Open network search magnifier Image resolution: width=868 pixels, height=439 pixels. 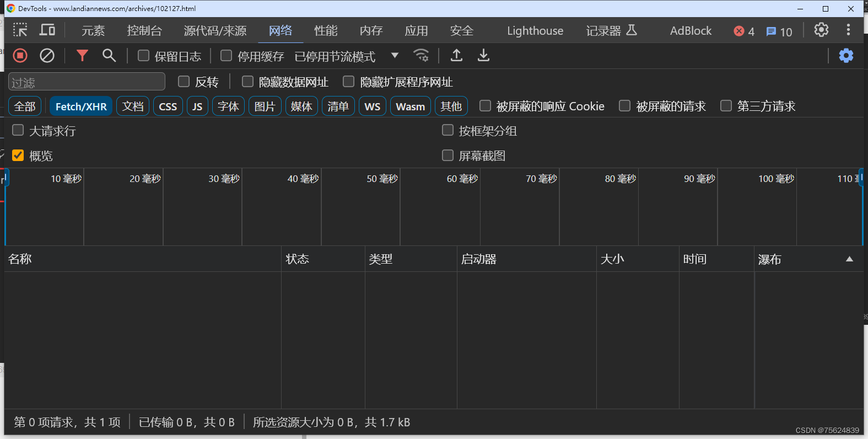109,56
